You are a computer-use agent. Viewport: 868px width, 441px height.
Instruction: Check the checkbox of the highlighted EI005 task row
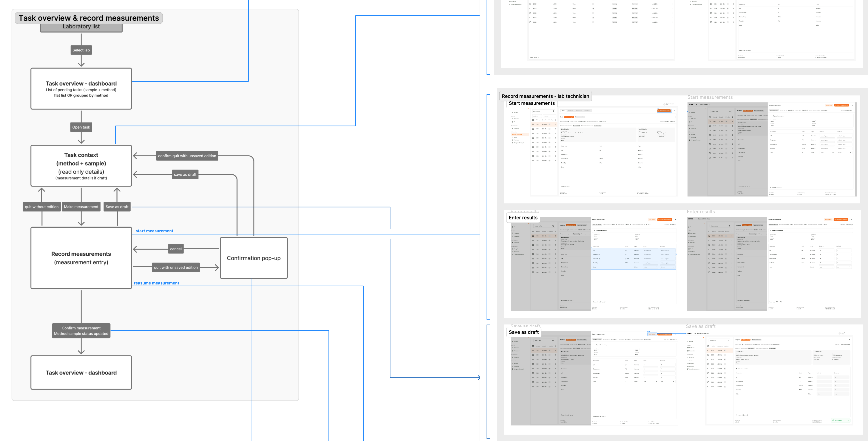pyautogui.click(x=533, y=124)
